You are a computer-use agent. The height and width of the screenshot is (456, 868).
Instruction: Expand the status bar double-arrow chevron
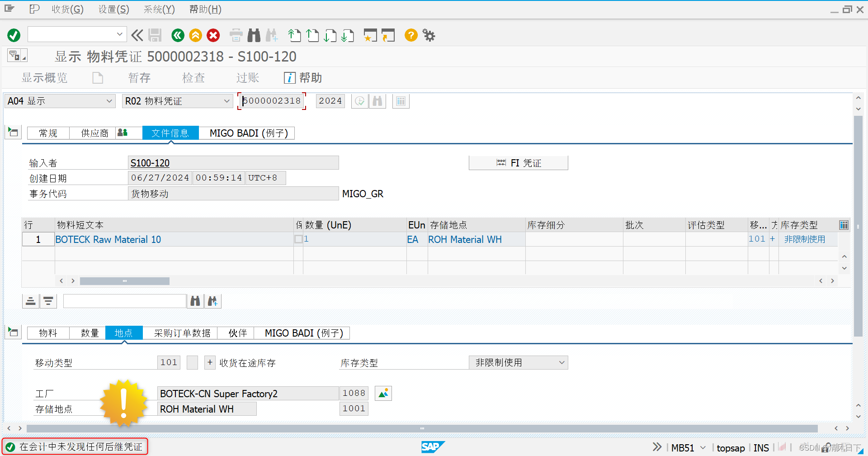(x=657, y=447)
